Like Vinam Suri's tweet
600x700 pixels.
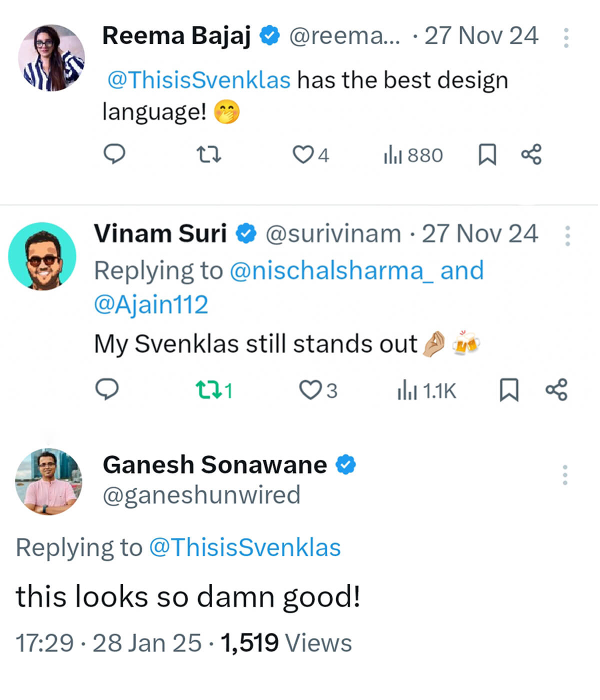coord(310,390)
